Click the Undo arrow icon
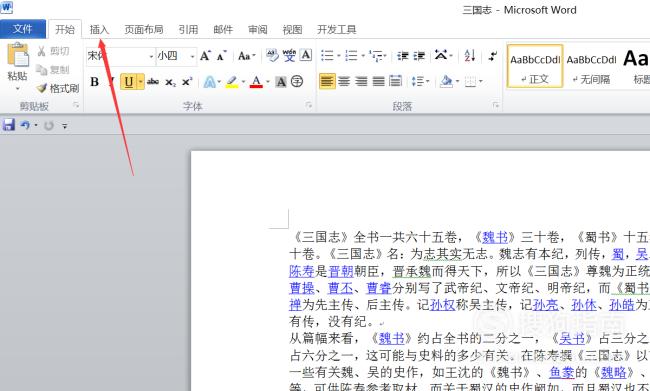This screenshot has height=391, width=650. point(25,125)
